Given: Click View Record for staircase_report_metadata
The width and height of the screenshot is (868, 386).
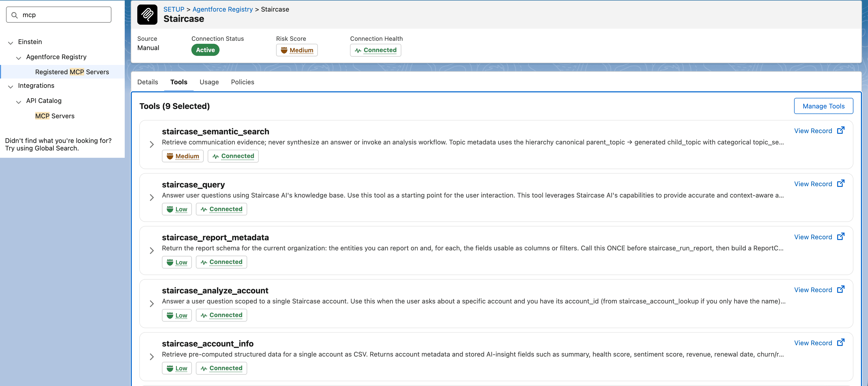Looking at the screenshot, I should [x=813, y=237].
